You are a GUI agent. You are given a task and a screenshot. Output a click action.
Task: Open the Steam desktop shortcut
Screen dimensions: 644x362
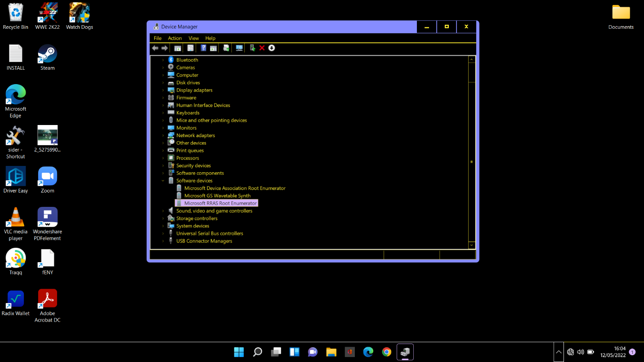47,58
